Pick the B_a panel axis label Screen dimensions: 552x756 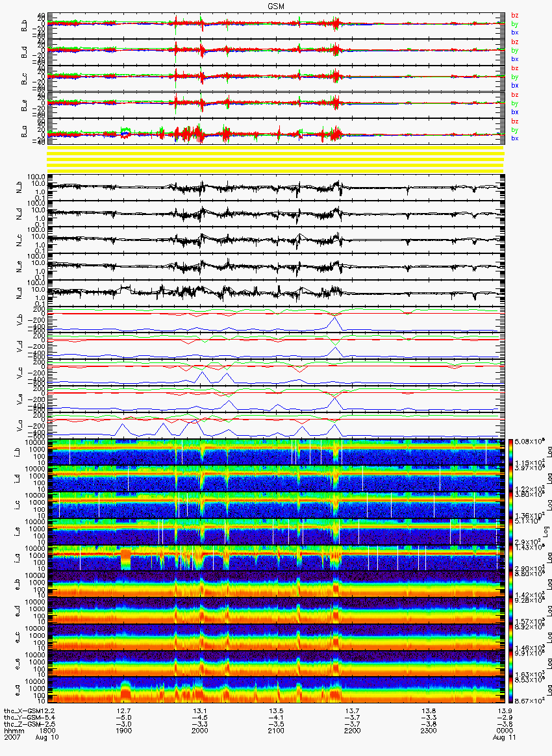[x=23, y=132]
